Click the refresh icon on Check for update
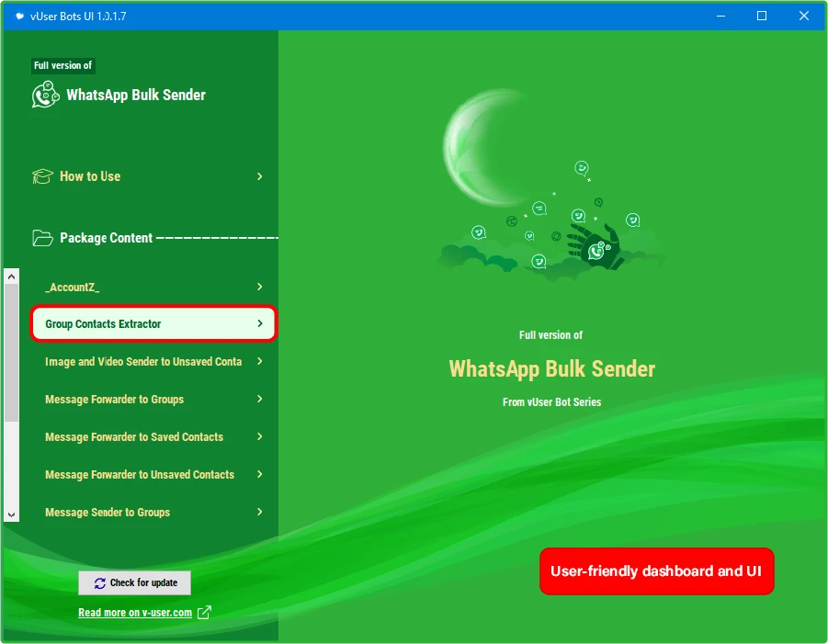The image size is (828, 644). click(100, 582)
